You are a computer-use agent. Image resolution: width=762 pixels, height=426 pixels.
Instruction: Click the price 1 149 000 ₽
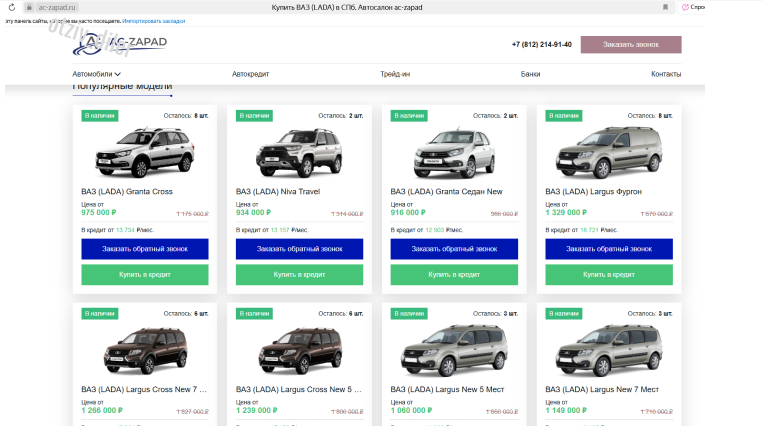tap(566, 410)
